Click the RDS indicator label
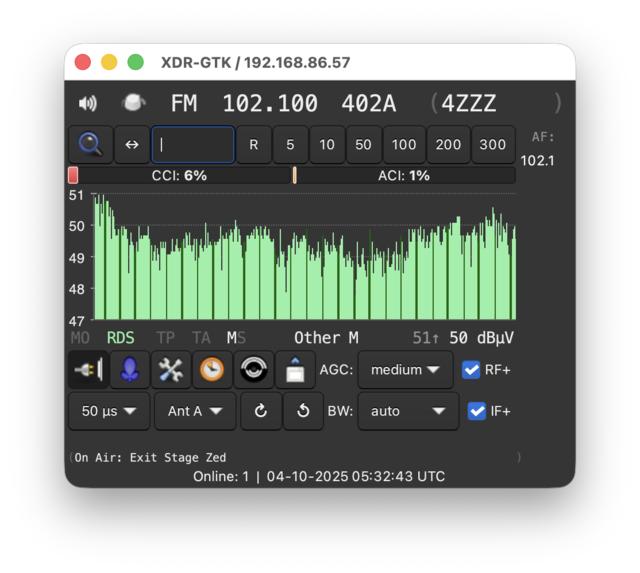This screenshot has height=573, width=640. point(120,338)
